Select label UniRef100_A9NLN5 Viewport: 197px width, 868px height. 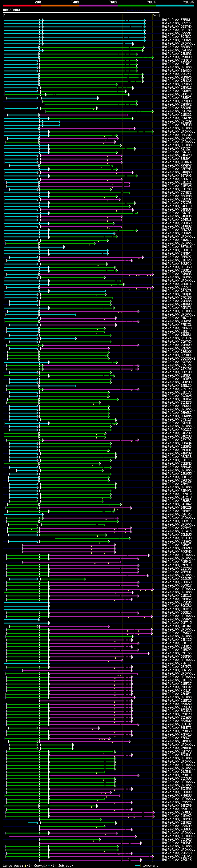click(x=177, y=118)
